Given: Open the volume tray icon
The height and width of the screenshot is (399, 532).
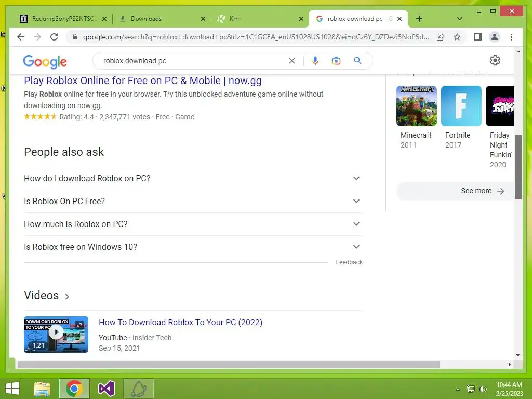Looking at the screenshot, I should [x=483, y=389].
